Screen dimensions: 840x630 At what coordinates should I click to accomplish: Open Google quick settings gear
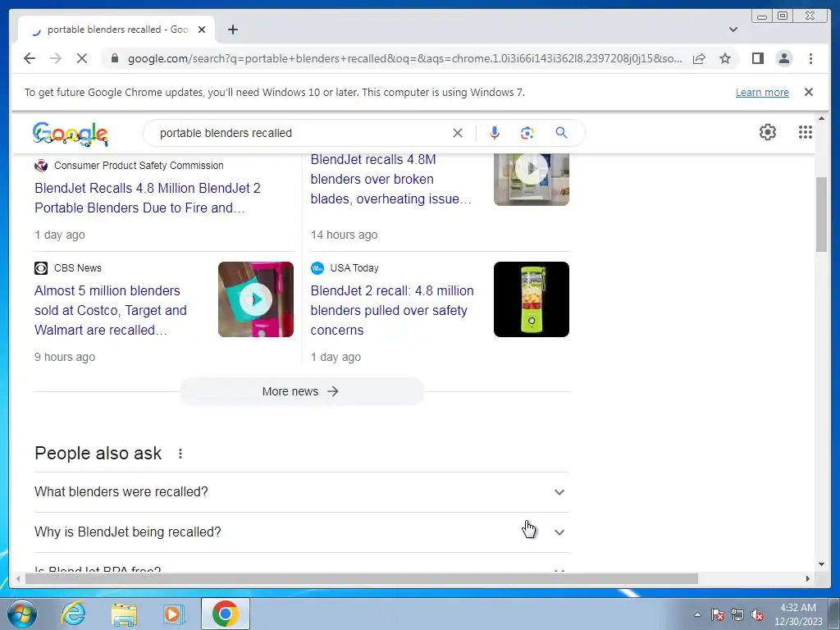coord(767,132)
